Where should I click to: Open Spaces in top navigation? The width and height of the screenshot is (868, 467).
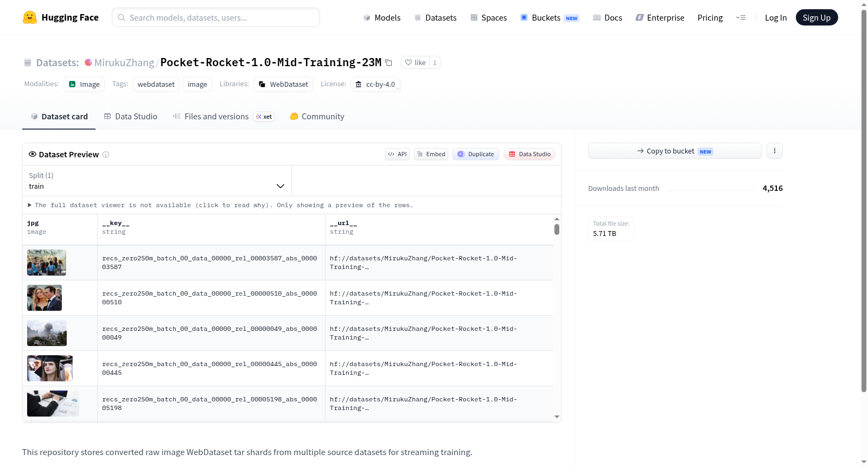[488, 17]
